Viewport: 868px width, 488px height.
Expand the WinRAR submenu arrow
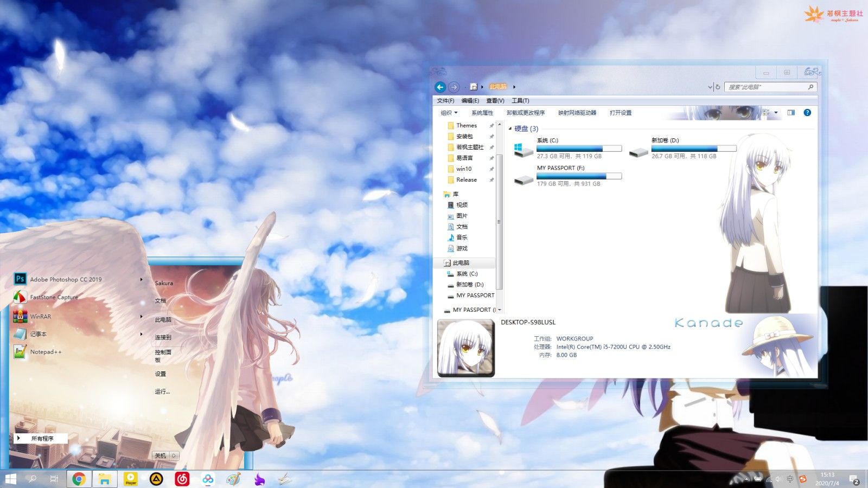[x=141, y=317]
